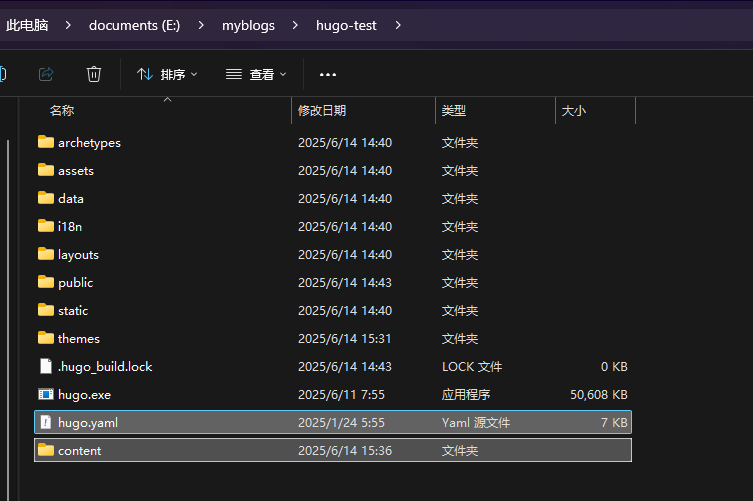Click the .hugo_build.lock file icon
This screenshot has height=501, width=753.
coord(46,366)
